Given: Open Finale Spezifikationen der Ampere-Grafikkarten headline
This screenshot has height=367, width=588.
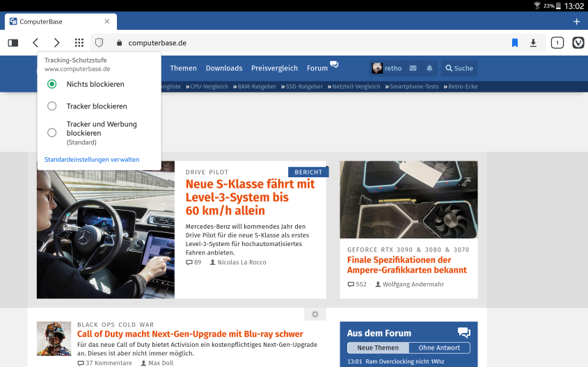Looking at the screenshot, I should point(407,265).
